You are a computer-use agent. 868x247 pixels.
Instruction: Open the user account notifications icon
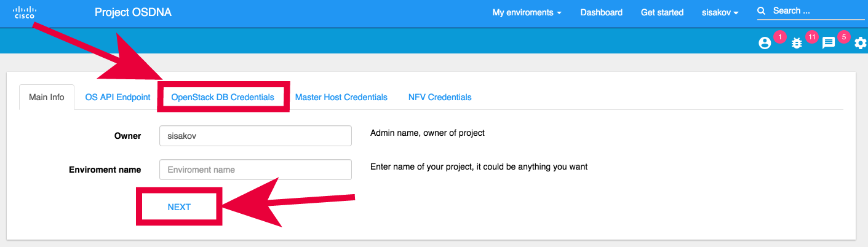pos(765,43)
